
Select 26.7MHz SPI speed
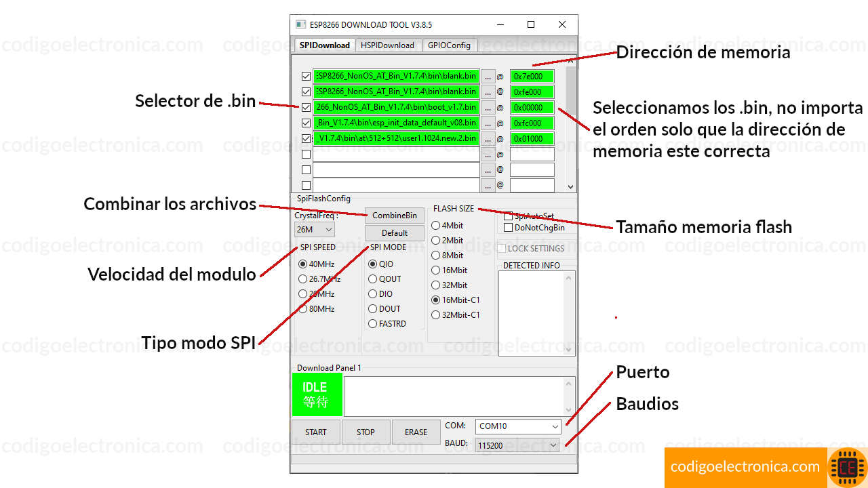(x=302, y=279)
